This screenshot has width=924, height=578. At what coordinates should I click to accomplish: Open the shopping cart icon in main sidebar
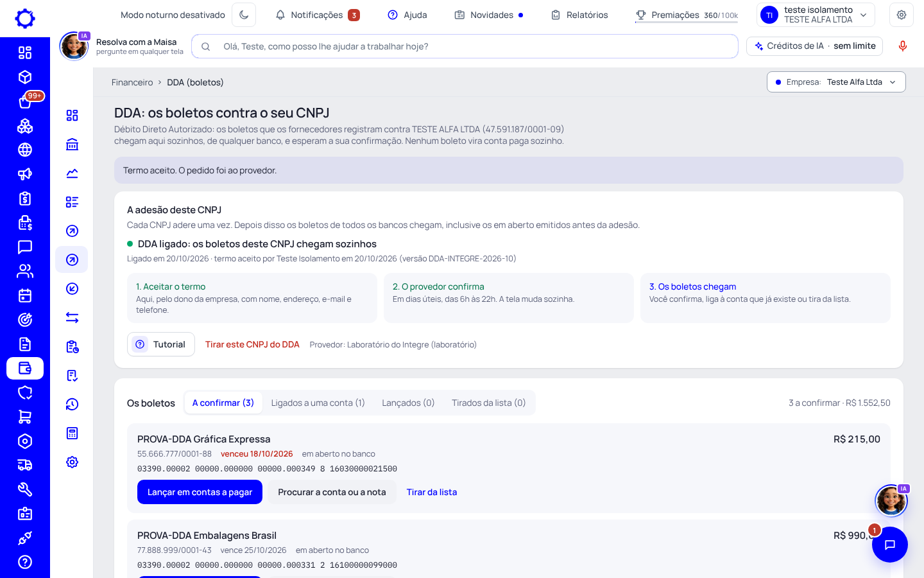coord(25,417)
